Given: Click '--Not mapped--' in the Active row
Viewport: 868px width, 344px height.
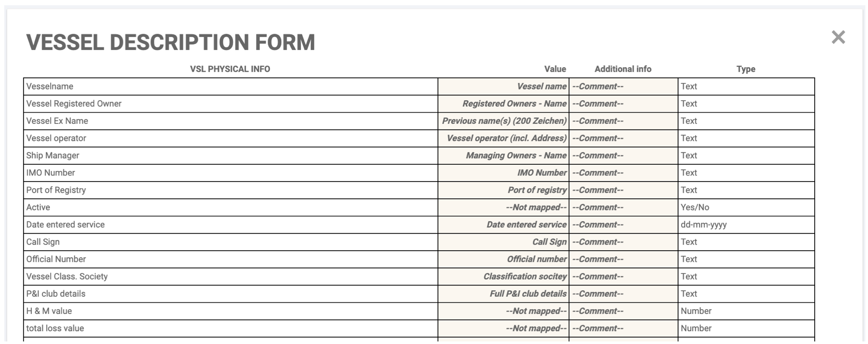Looking at the screenshot, I should (x=536, y=207).
